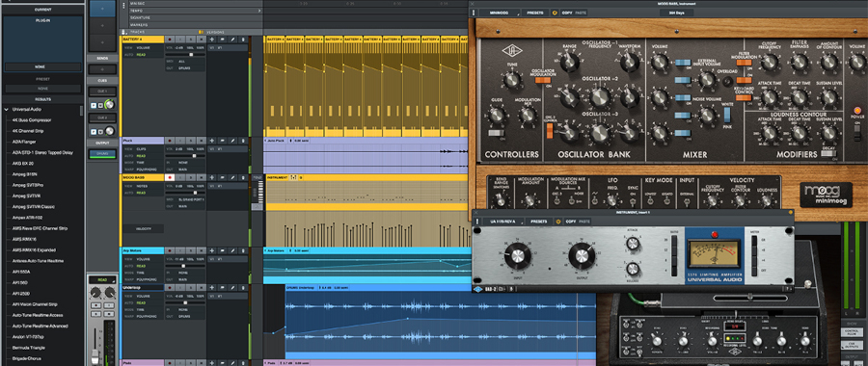This screenshot has width=868, height=366.
Task: Click the add plus icon on Pluck track
Action: 213,141
